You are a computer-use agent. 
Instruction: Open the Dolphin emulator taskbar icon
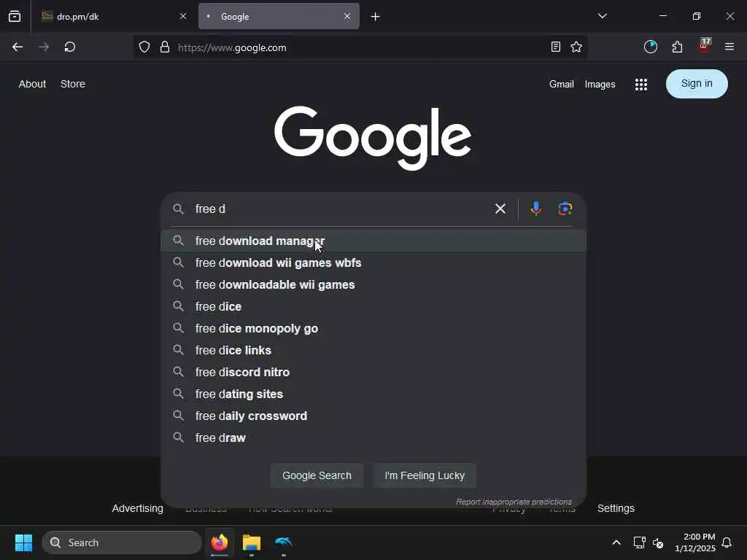(x=284, y=542)
